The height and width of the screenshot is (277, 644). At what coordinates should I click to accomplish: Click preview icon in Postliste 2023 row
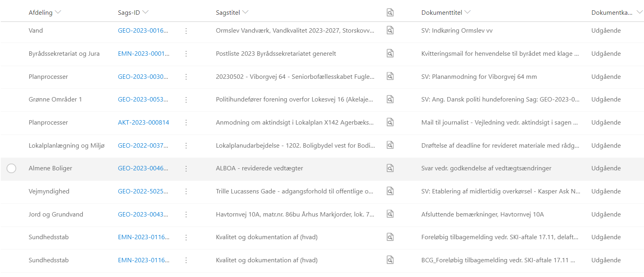pos(390,53)
